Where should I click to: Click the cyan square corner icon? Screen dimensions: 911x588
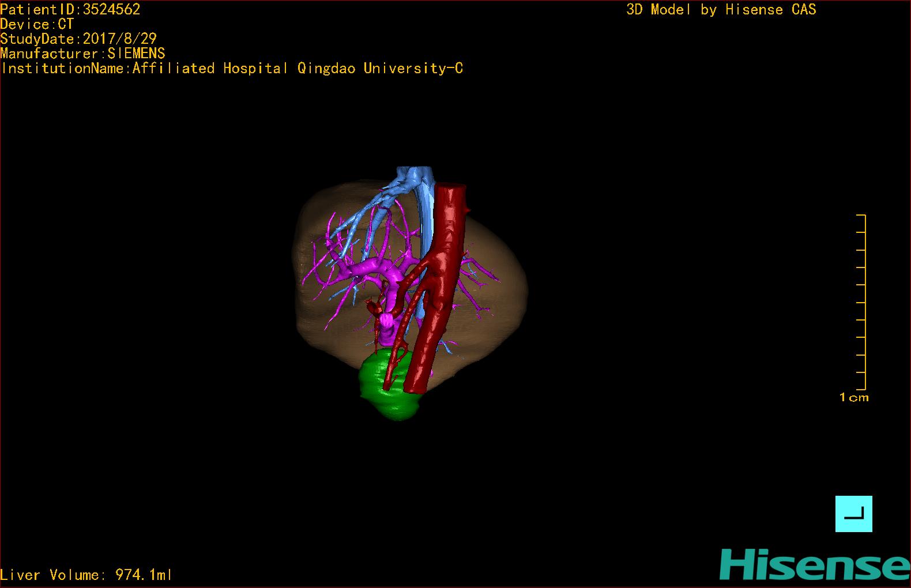point(853,514)
